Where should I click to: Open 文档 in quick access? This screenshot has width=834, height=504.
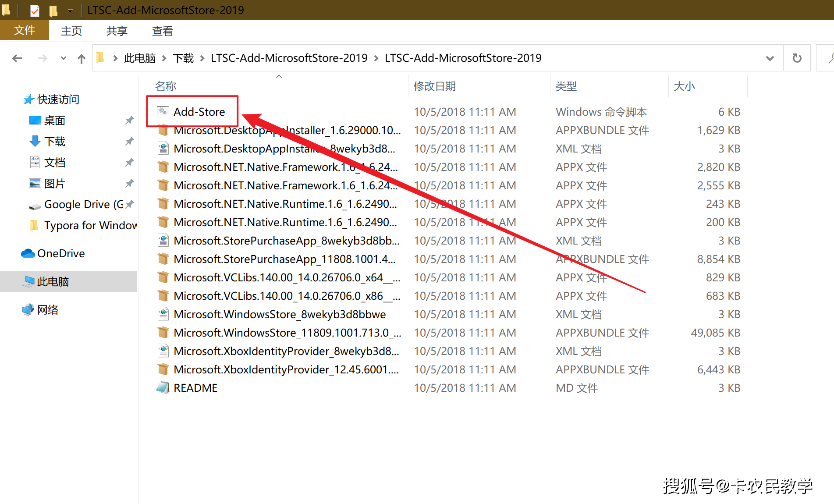[54, 163]
